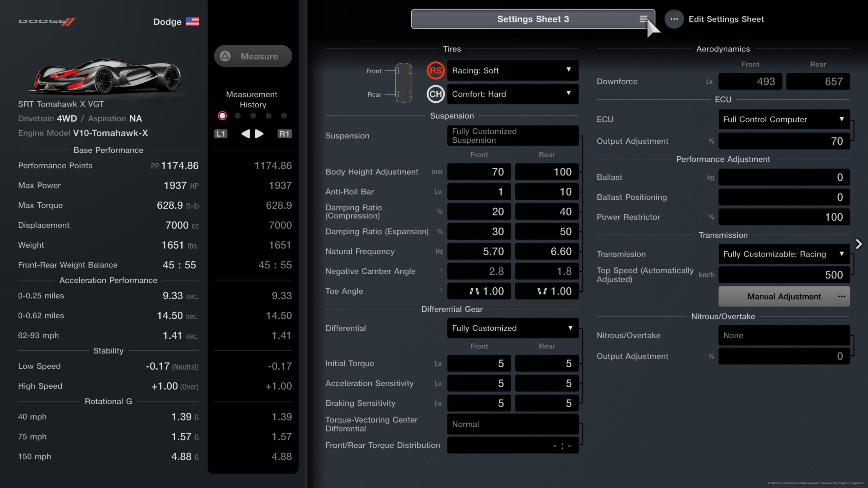This screenshot has height=488, width=868.
Task: Select the first measurement history radio dot
Action: [222, 116]
